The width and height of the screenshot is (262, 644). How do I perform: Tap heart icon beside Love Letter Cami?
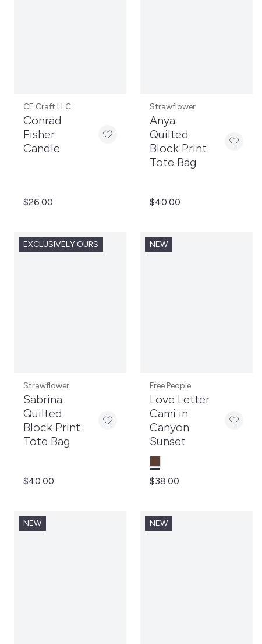tap(234, 420)
